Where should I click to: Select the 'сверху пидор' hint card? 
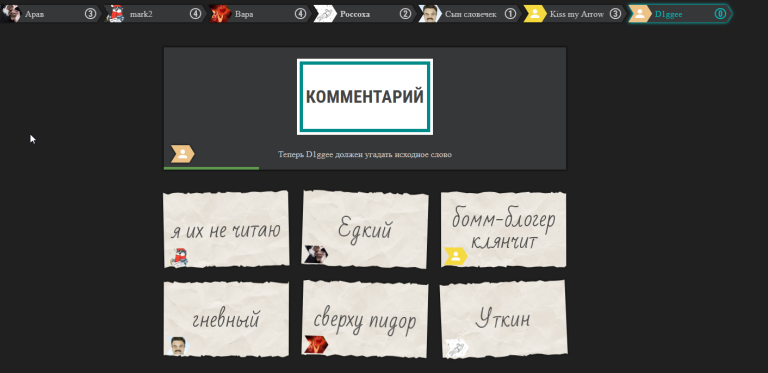pos(365,319)
